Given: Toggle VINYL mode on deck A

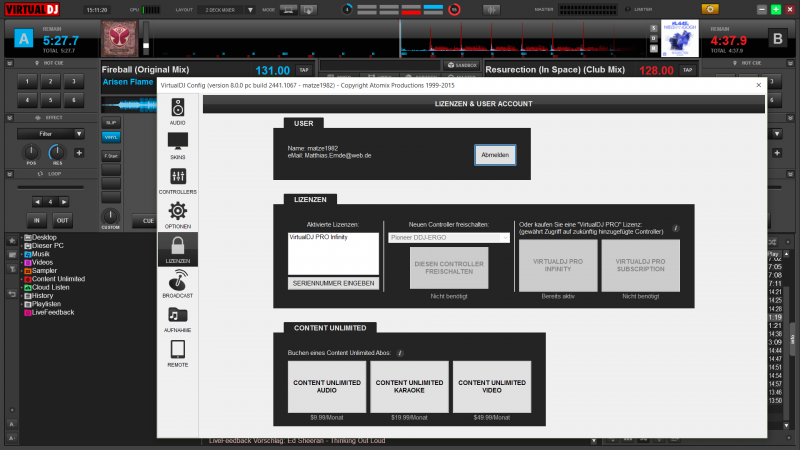Looking at the screenshot, I should [x=111, y=137].
